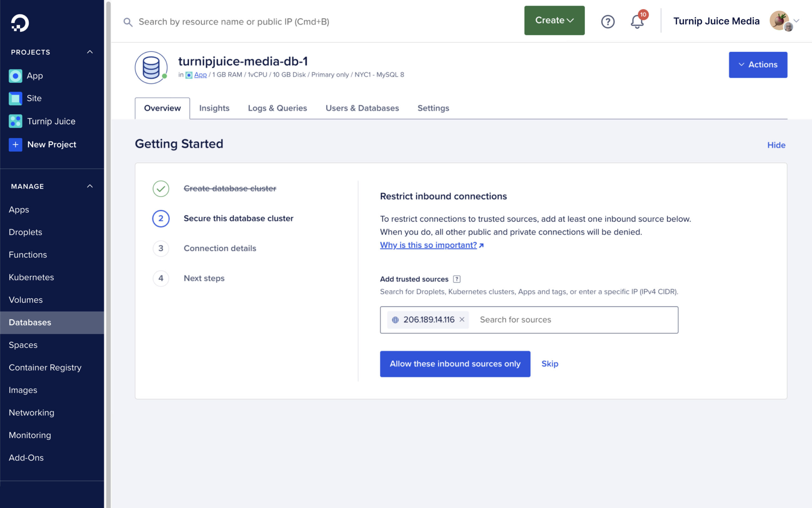The width and height of the screenshot is (812, 508).
Task: Click the New Project plus icon
Action: [16, 144]
